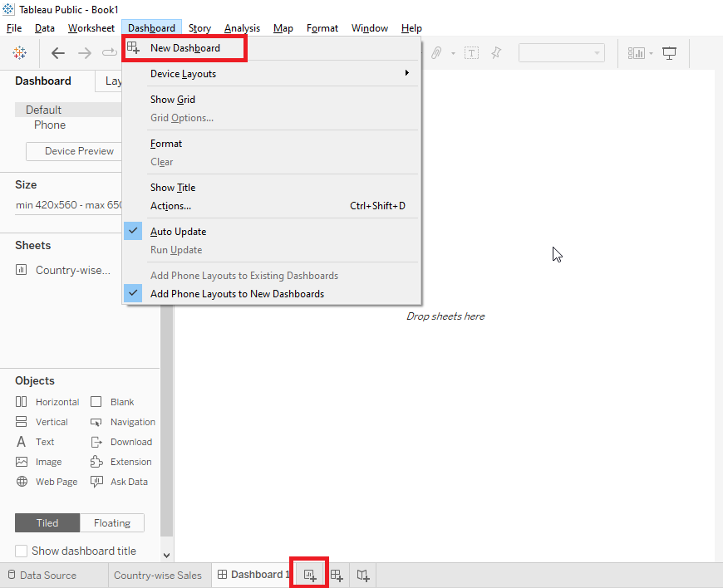Open the empty fit combo box in toolbar
This screenshot has width=723, height=588.
coord(562,53)
